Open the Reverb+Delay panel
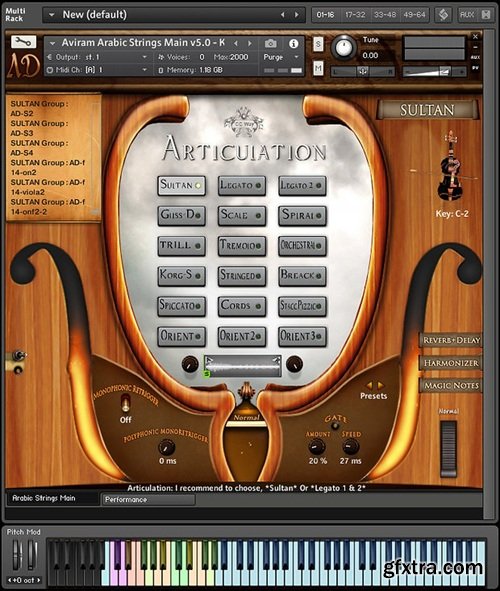Screen dimensions: 500x591 451,340
